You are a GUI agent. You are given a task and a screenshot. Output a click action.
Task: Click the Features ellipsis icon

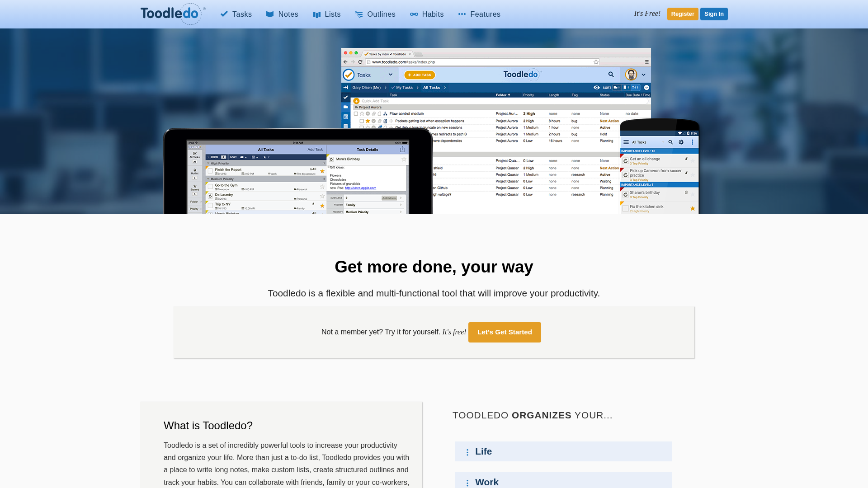(462, 14)
